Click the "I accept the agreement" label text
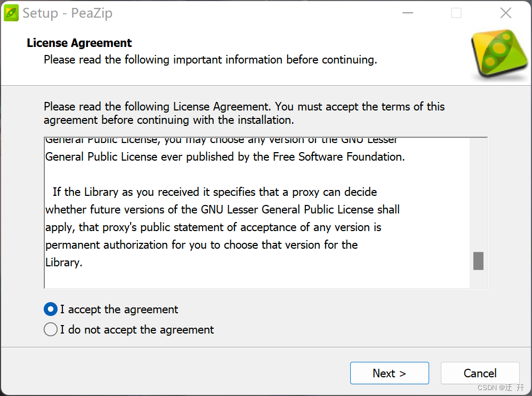This screenshot has height=396, width=532. pos(119,310)
